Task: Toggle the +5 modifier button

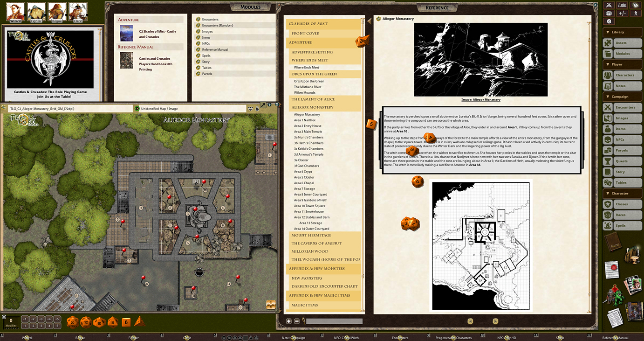Action: [56, 320]
